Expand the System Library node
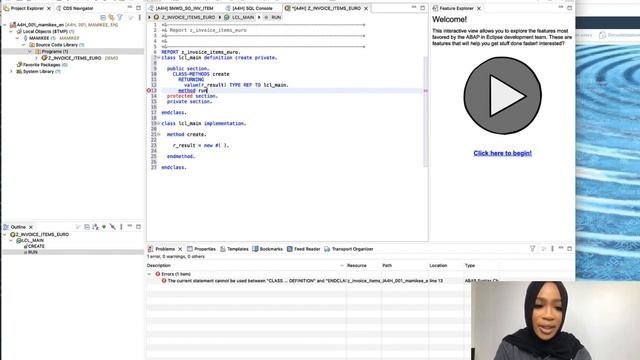This screenshot has width=640, height=360. click(11, 71)
